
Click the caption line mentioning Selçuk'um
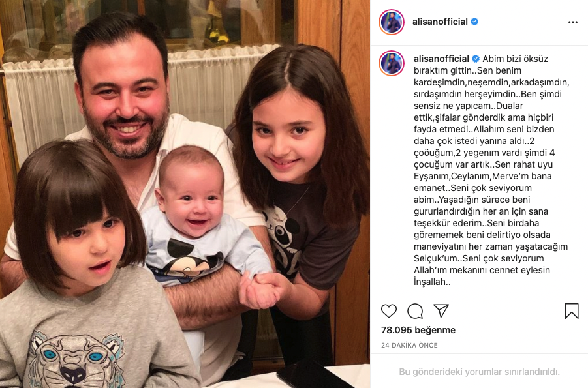point(479,258)
